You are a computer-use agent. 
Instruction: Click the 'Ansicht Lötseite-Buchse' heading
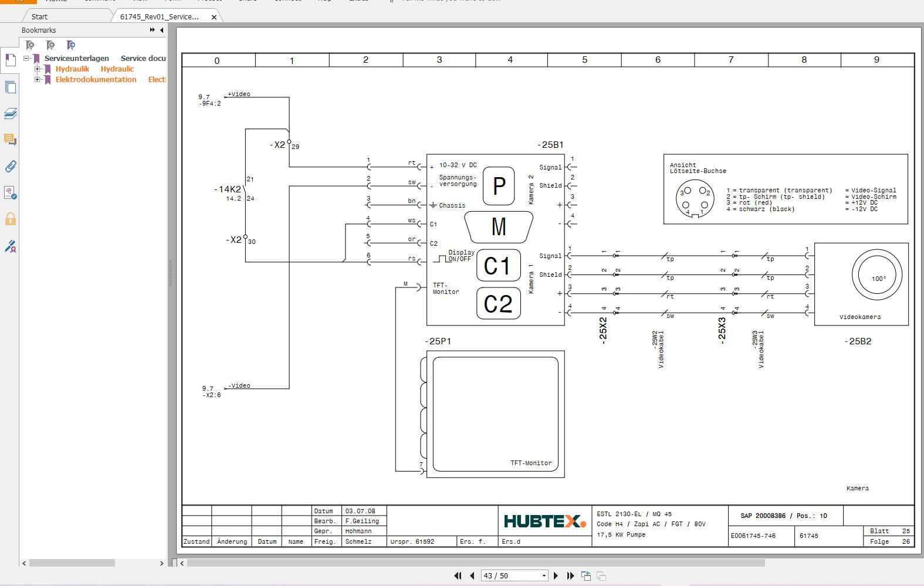click(698, 168)
